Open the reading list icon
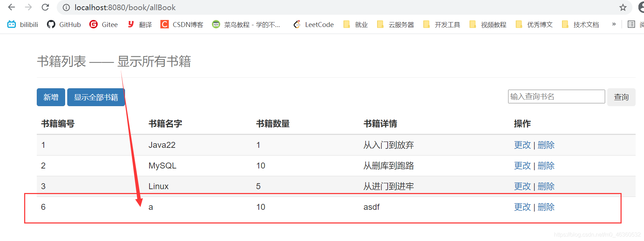This screenshot has height=241, width=644. point(631,24)
